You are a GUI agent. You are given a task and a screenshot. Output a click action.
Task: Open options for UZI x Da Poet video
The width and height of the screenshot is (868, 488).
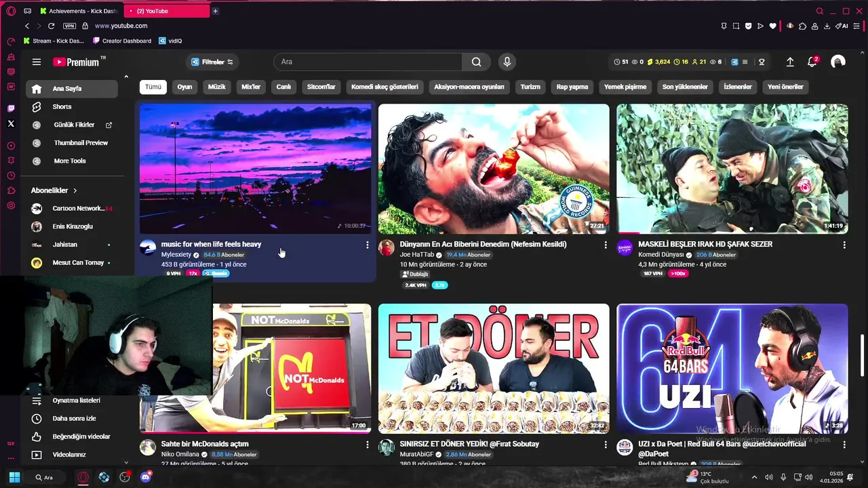point(844,445)
